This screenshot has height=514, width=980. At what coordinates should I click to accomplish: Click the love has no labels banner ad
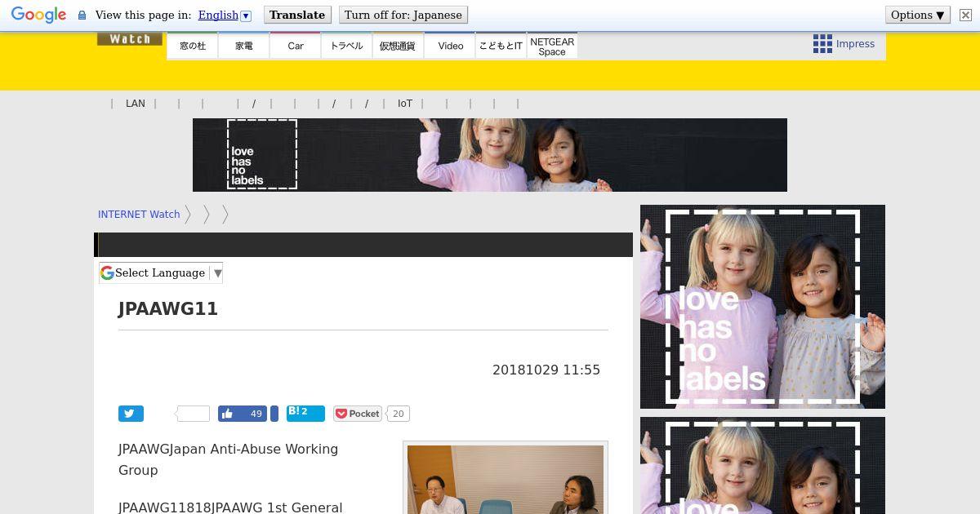pyautogui.click(x=490, y=155)
